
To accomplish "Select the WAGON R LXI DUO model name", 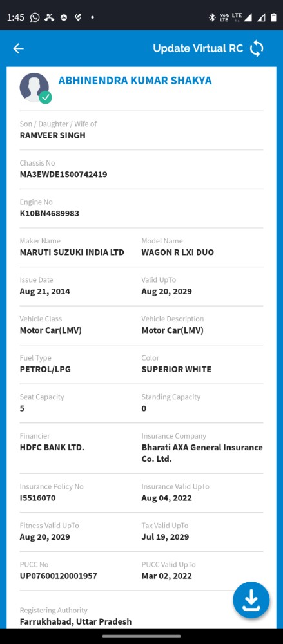I will tap(178, 252).
